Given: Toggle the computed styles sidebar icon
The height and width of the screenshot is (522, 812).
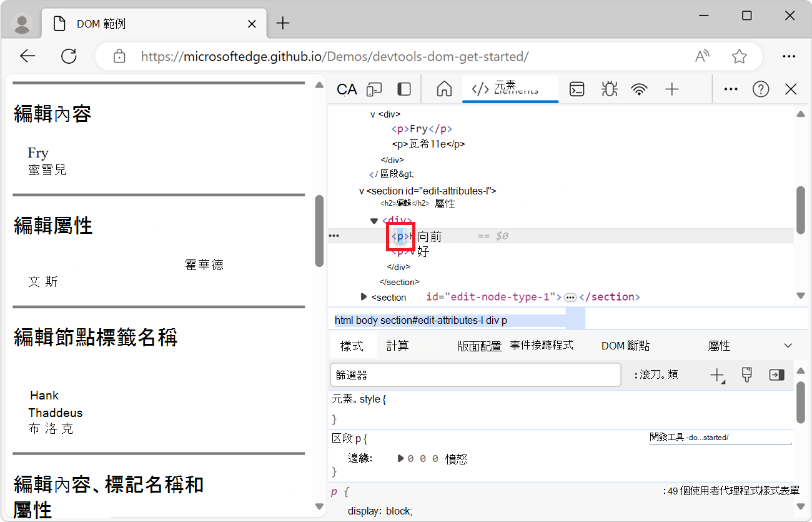Looking at the screenshot, I should pyautogui.click(x=776, y=374).
